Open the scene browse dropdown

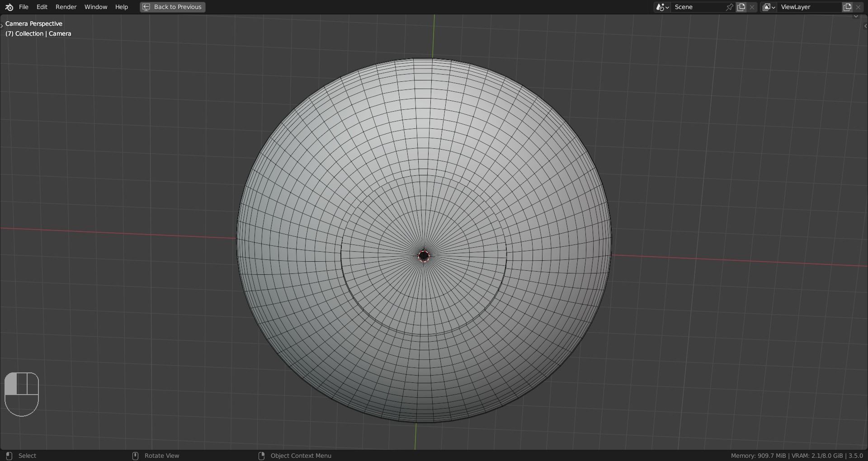(x=662, y=7)
